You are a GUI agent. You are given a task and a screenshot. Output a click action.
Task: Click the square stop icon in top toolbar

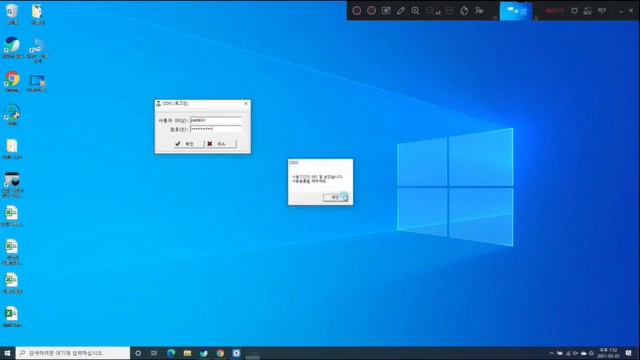pyautogui.click(x=574, y=11)
